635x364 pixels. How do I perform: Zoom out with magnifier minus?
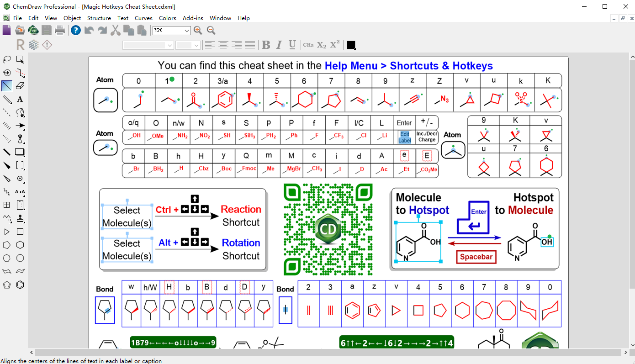(x=211, y=30)
